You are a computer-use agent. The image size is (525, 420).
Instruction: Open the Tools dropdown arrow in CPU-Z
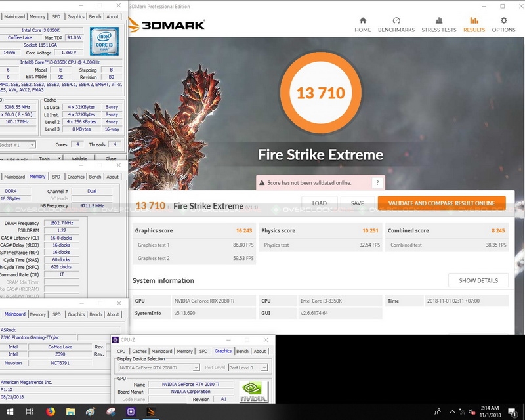point(59,157)
